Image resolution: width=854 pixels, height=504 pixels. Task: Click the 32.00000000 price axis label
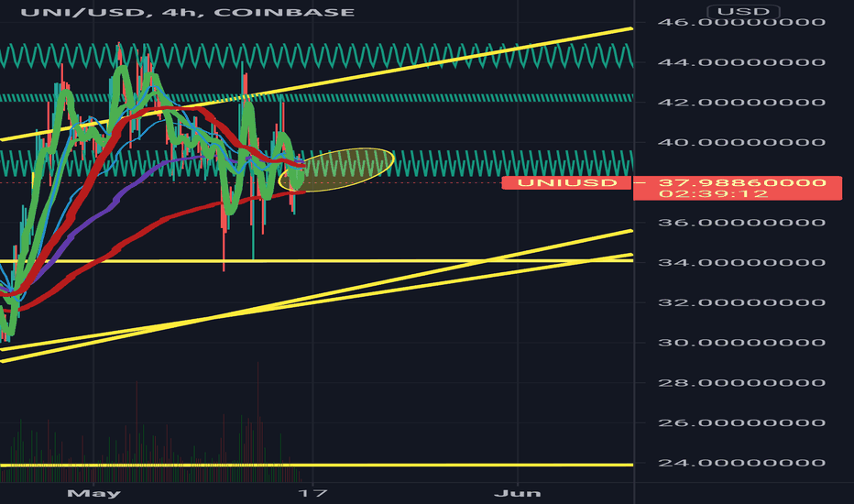tap(741, 302)
